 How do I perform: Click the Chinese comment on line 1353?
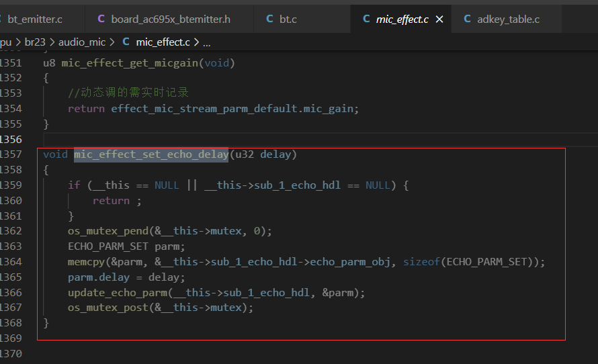128,93
